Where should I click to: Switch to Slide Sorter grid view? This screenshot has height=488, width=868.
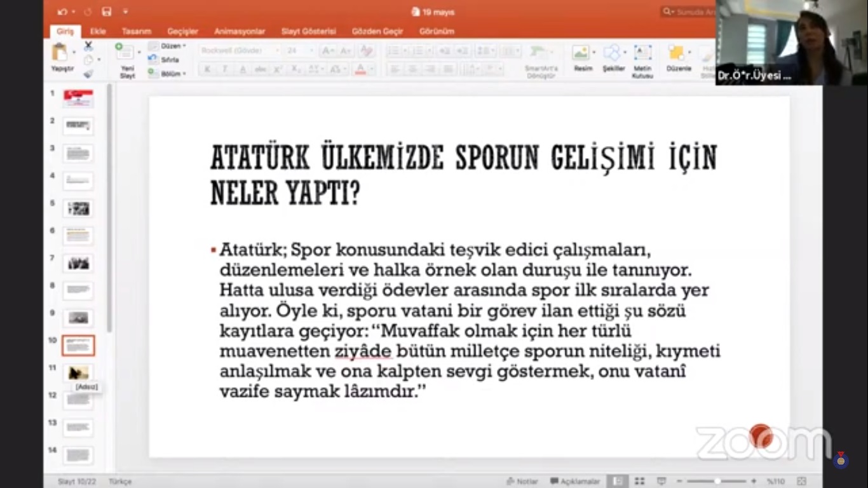tap(640, 481)
